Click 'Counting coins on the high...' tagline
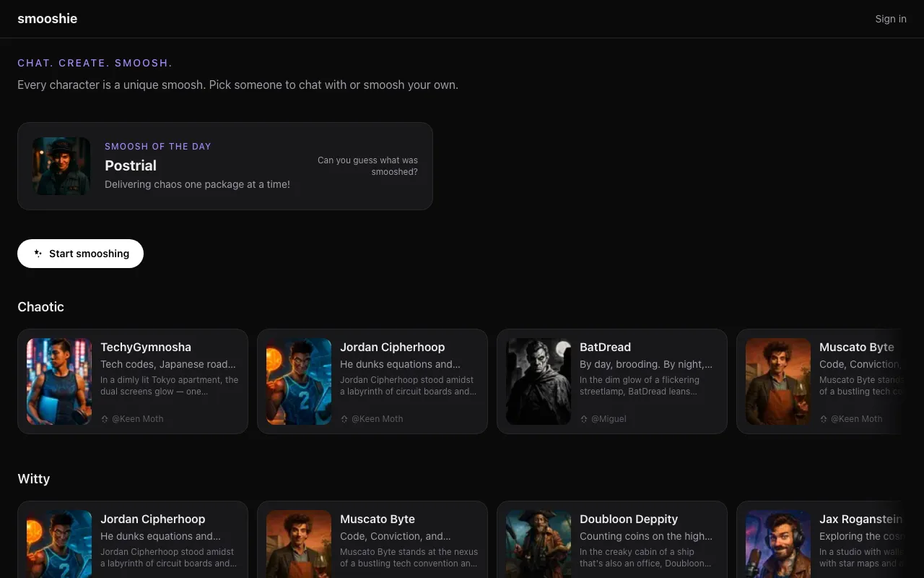The height and width of the screenshot is (578, 924). pos(646,536)
